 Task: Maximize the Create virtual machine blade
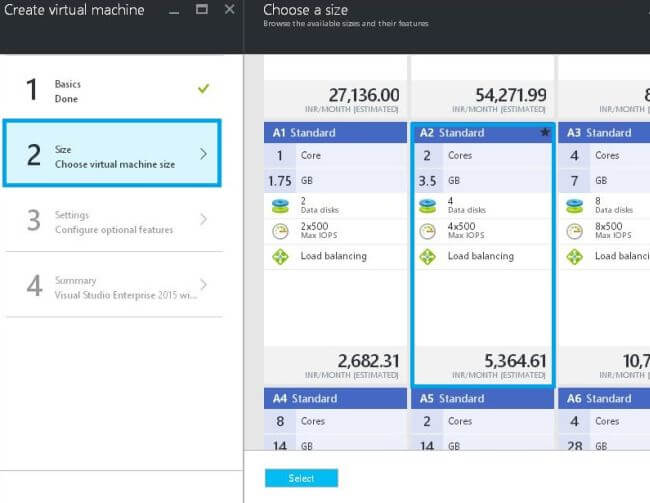(x=202, y=9)
